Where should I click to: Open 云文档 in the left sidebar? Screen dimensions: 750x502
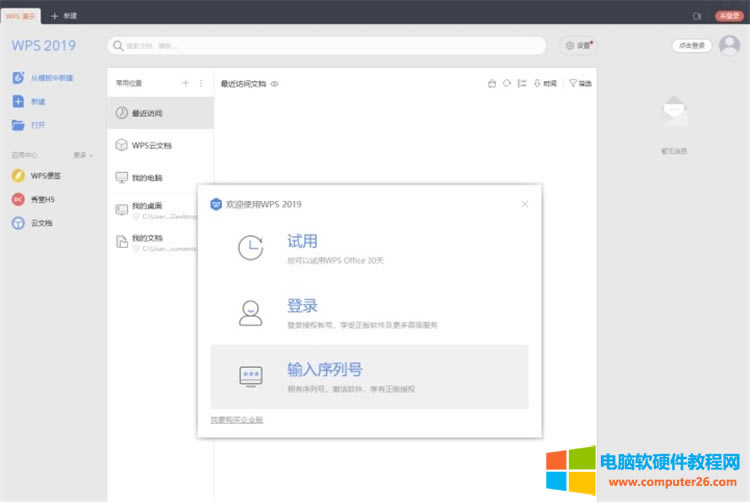pos(32,223)
